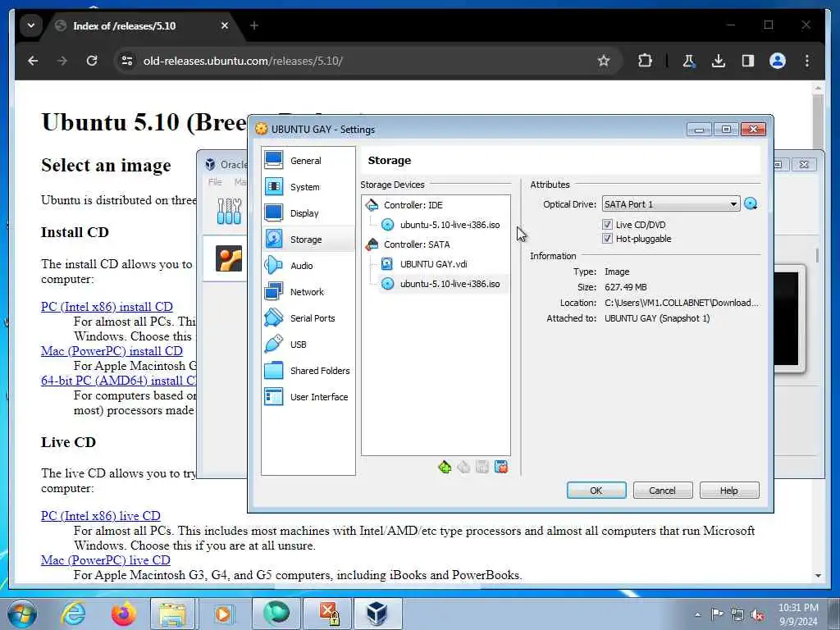
Task: Select Storage settings category
Action: [308, 240]
